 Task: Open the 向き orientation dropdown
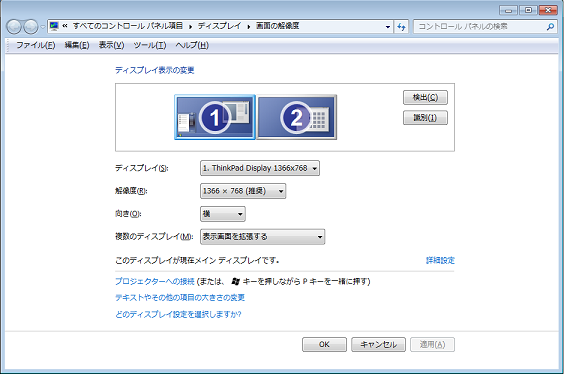click(223, 214)
